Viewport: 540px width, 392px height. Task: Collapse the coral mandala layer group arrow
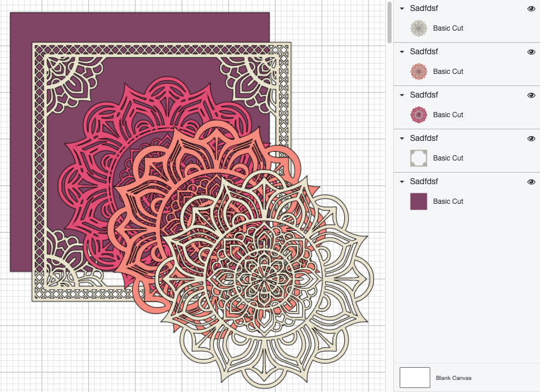(x=402, y=52)
